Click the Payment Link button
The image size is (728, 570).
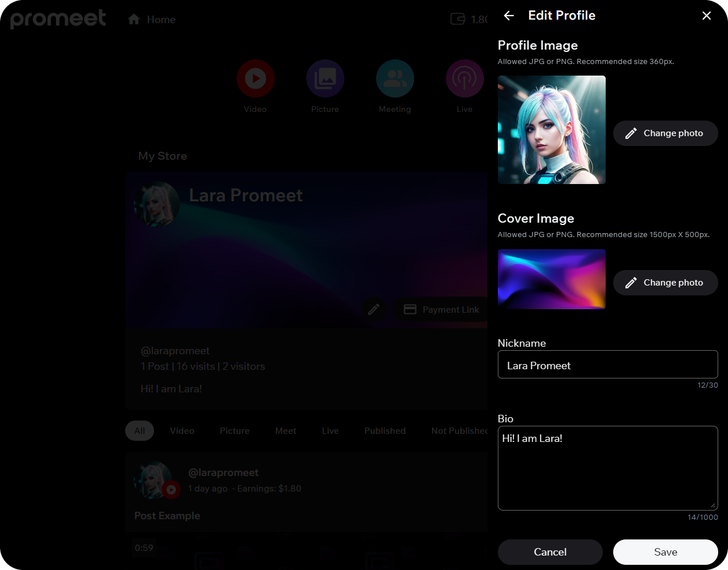coord(441,310)
